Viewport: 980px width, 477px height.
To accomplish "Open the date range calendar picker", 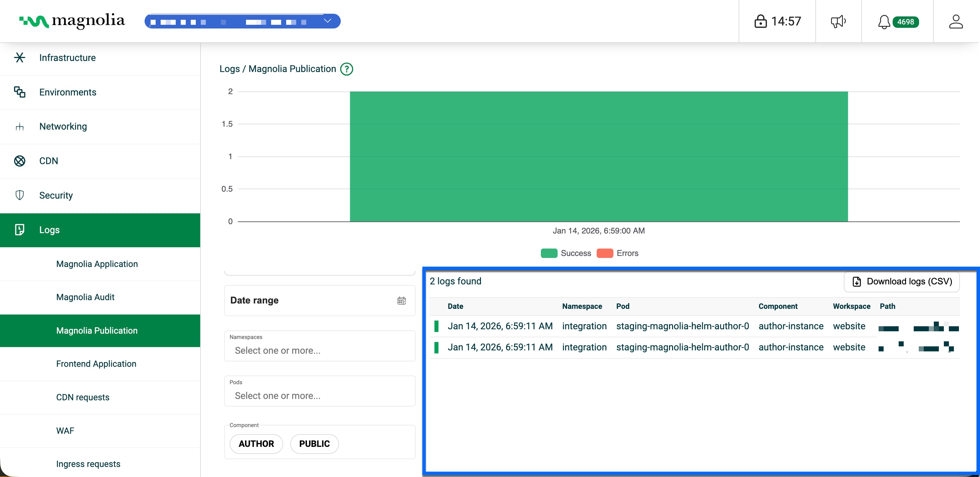I will (x=402, y=300).
